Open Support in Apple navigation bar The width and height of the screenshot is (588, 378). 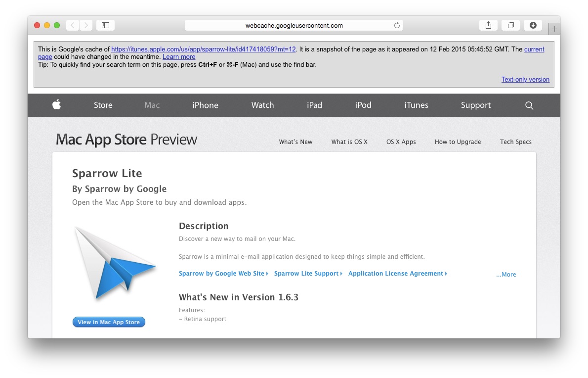click(x=476, y=105)
